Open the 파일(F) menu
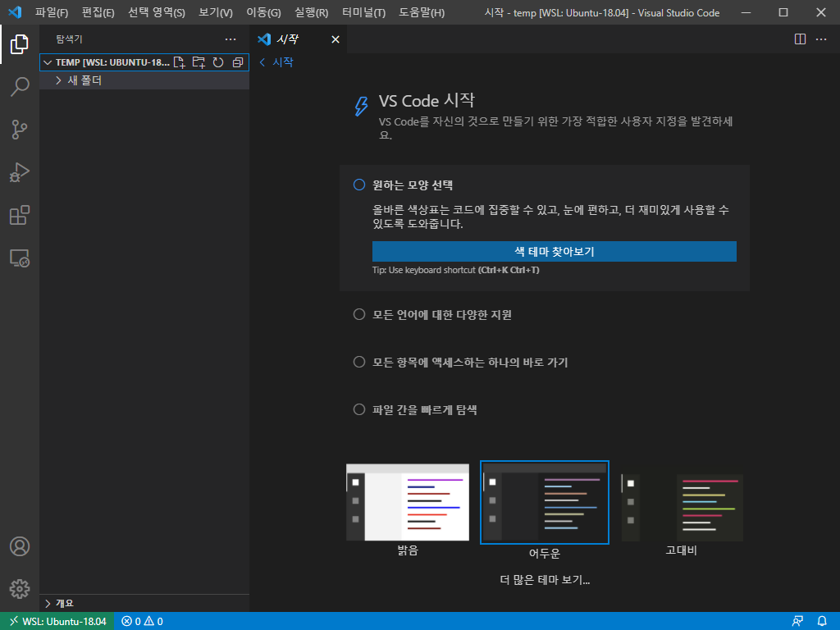Screen dimensions: 840x630 (52, 12)
